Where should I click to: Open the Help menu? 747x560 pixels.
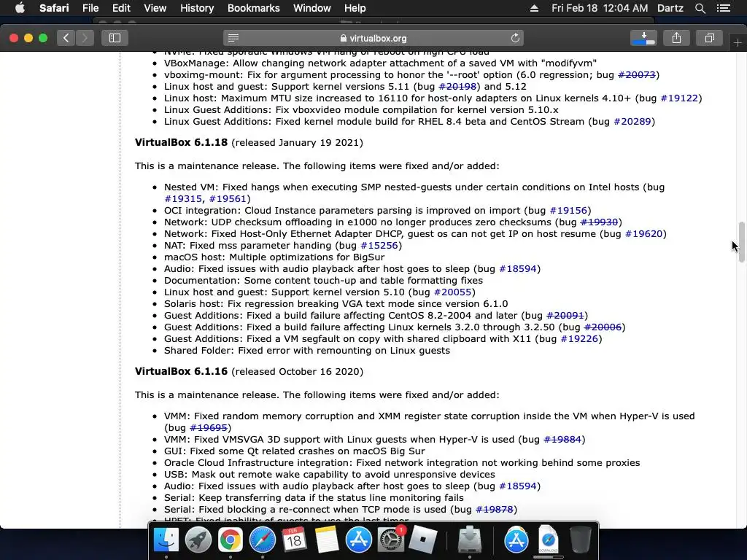[355, 8]
